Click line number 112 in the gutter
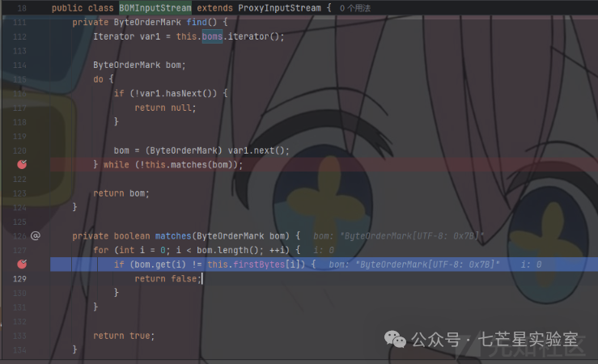 tap(19, 36)
